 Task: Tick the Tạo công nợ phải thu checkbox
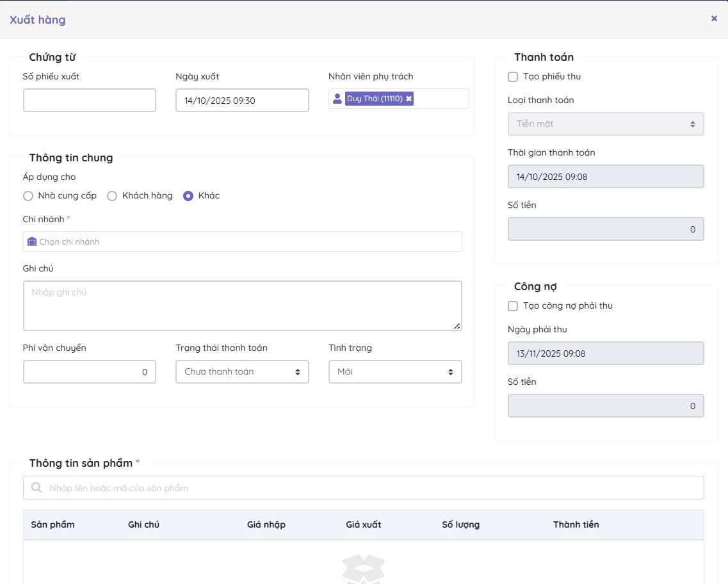coord(513,306)
